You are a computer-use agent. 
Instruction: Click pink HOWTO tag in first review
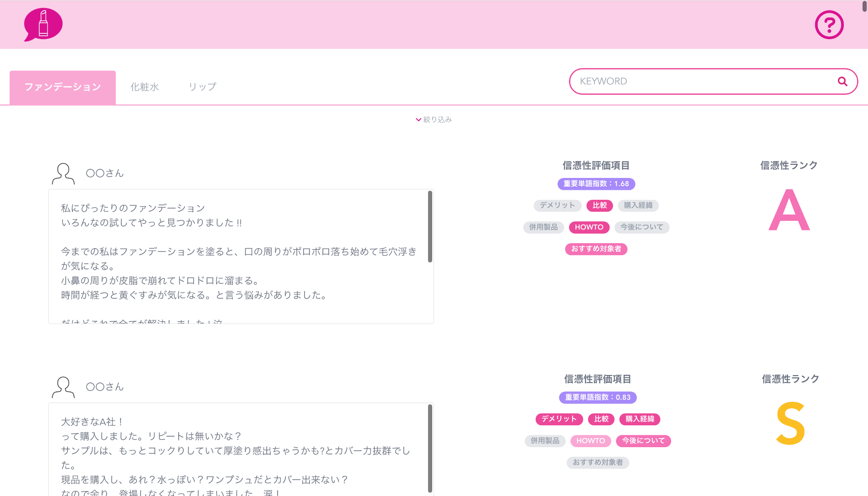589,227
